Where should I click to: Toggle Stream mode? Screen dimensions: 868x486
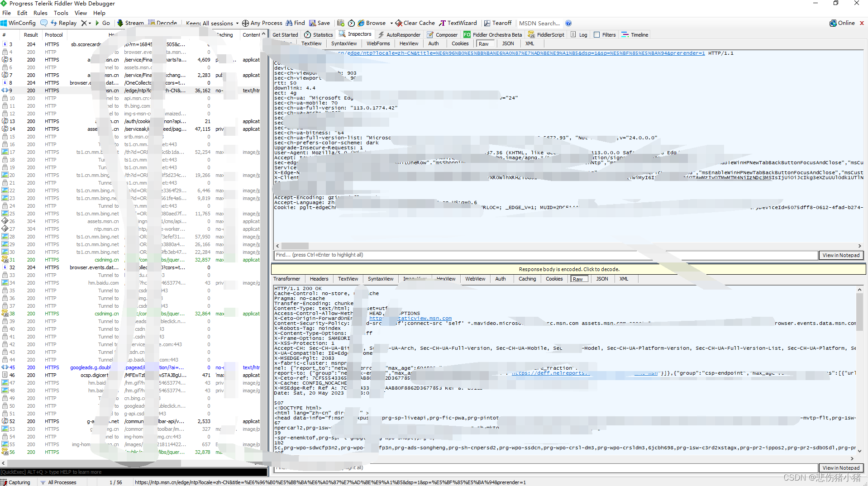click(130, 23)
